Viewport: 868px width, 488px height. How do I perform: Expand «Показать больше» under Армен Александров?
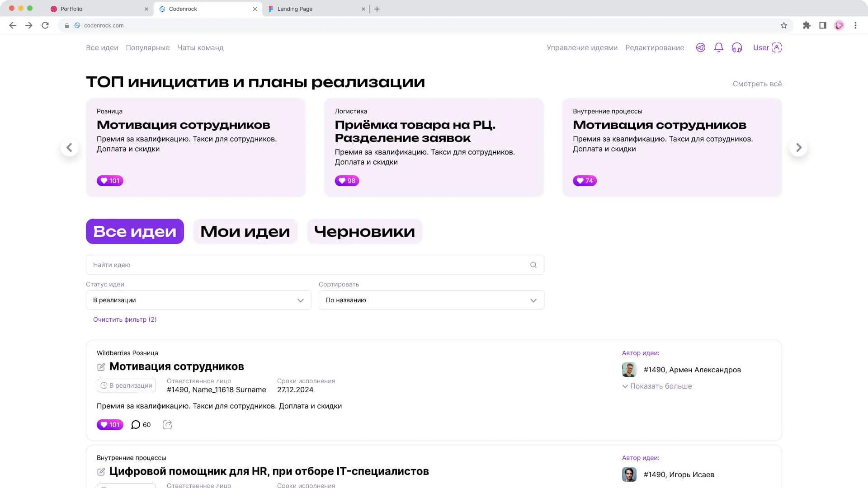(x=656, y=386)
